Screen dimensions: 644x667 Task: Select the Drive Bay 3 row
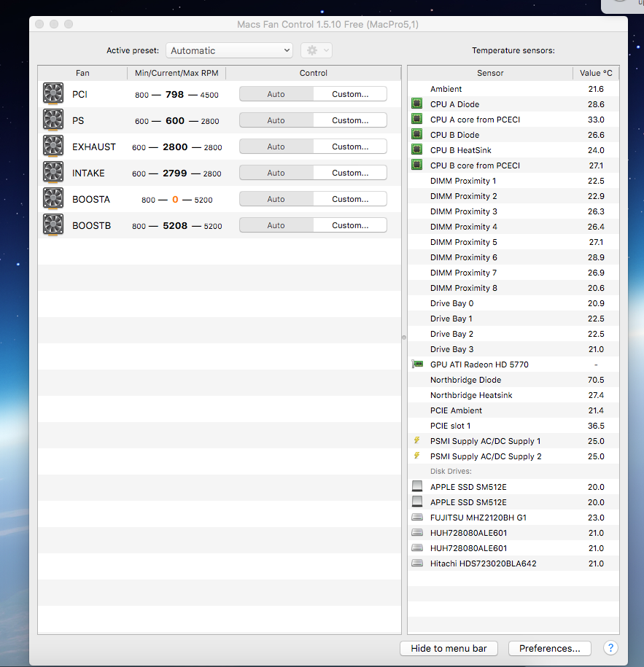pyautogui.click(x=513, y=349)
